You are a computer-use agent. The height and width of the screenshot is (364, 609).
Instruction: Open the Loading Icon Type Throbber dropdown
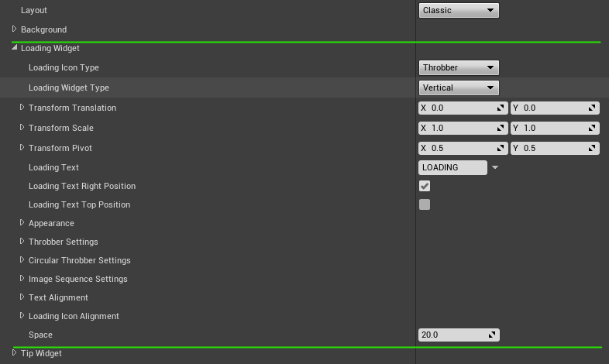[x=459, y=67]
